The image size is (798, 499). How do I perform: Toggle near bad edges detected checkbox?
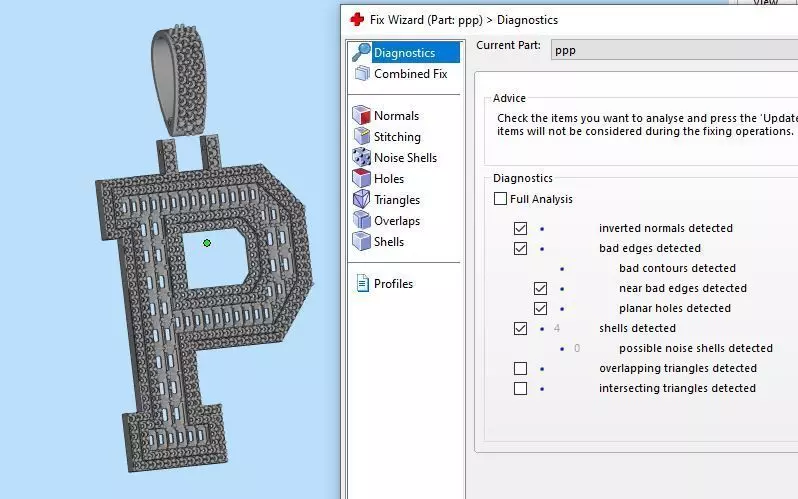540,289
